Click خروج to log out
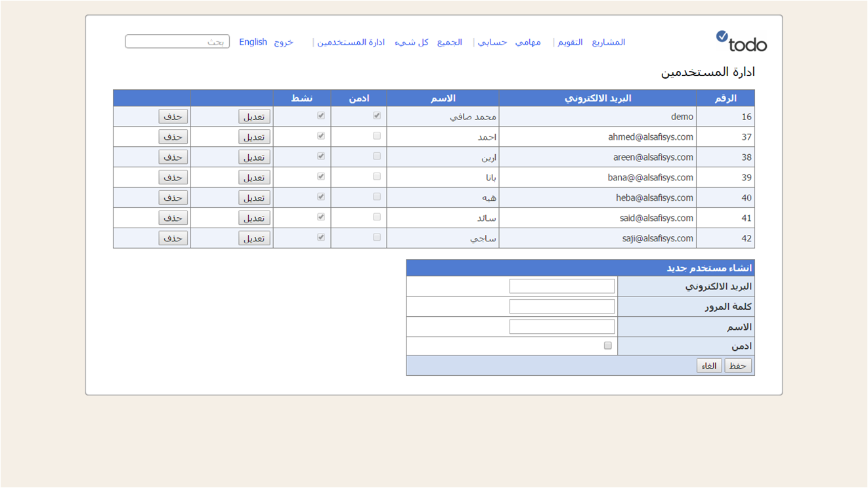 284,42
